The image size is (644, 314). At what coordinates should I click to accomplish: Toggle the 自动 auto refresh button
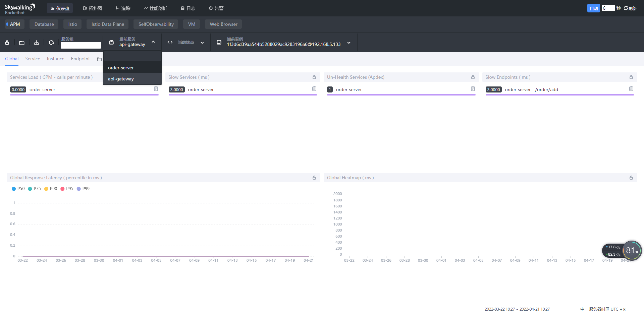594,8
